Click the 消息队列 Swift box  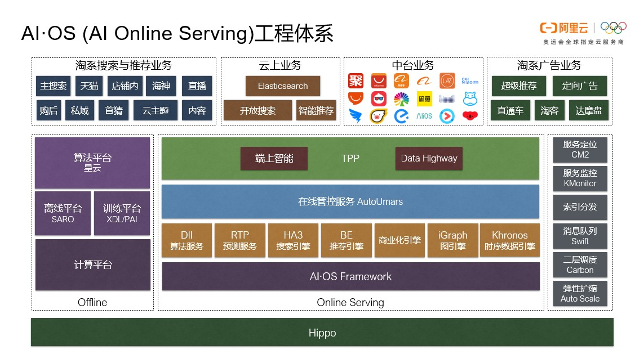tap(580, 236)
